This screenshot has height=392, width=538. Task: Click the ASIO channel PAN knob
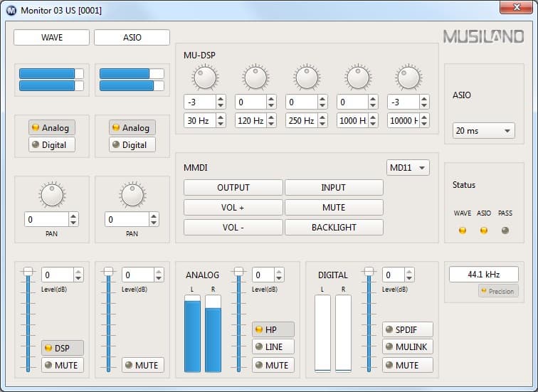pos(132,194)
